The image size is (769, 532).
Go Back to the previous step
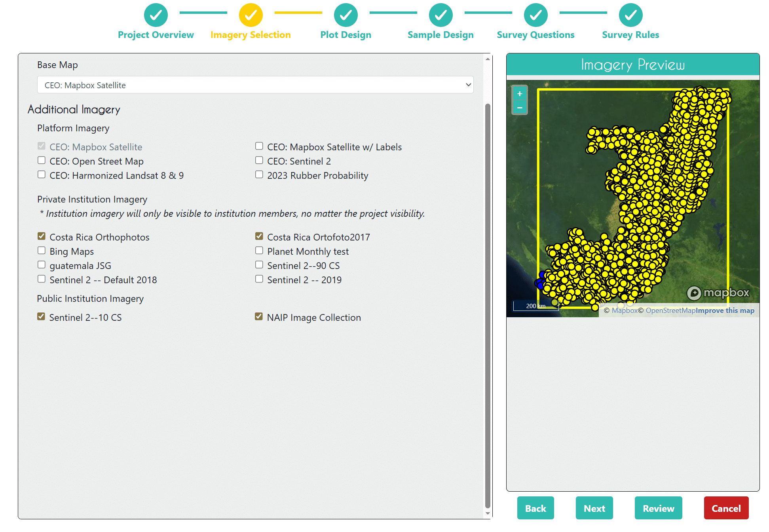coord(535,508)
